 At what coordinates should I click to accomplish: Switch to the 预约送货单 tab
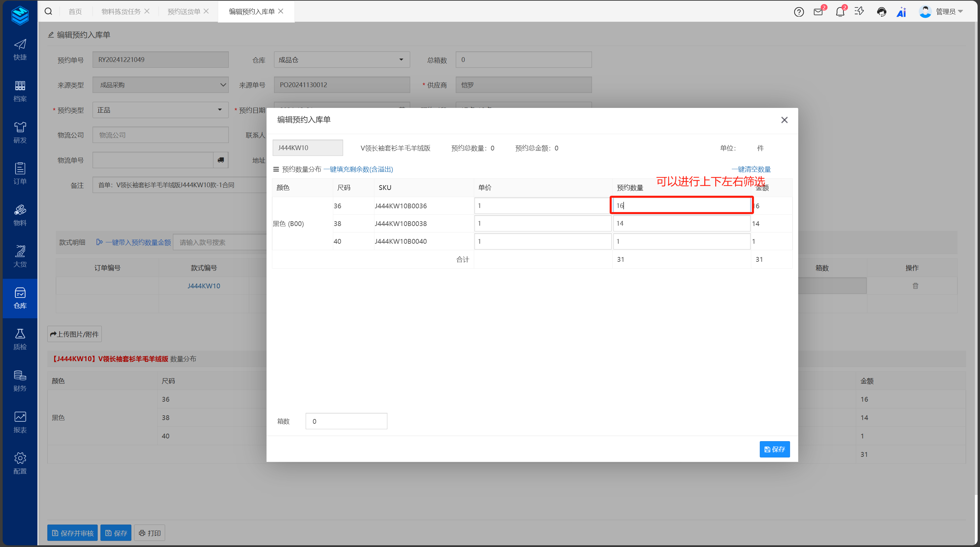pyautogui.click(x=184, y=12)
